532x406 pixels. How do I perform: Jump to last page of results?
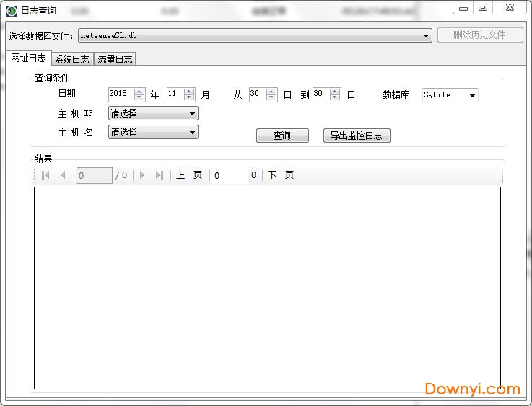pyautogui.click(x=160, y=175)
